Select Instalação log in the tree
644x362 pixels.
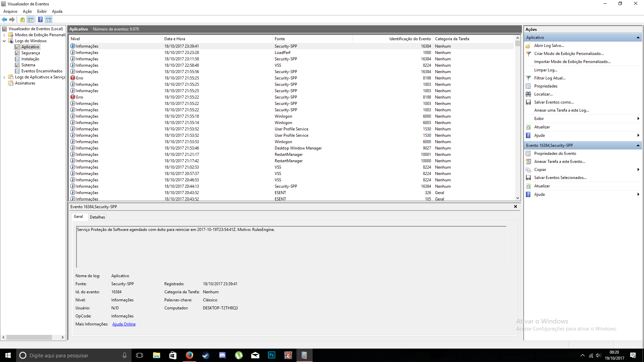pos(30,59)
